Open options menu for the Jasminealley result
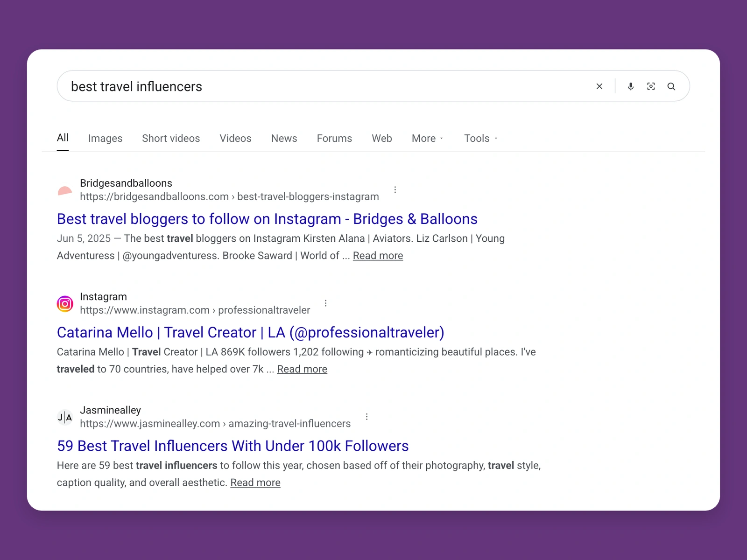Image resolution: width=747 pixels, height=560 pixels. [367, 416]
